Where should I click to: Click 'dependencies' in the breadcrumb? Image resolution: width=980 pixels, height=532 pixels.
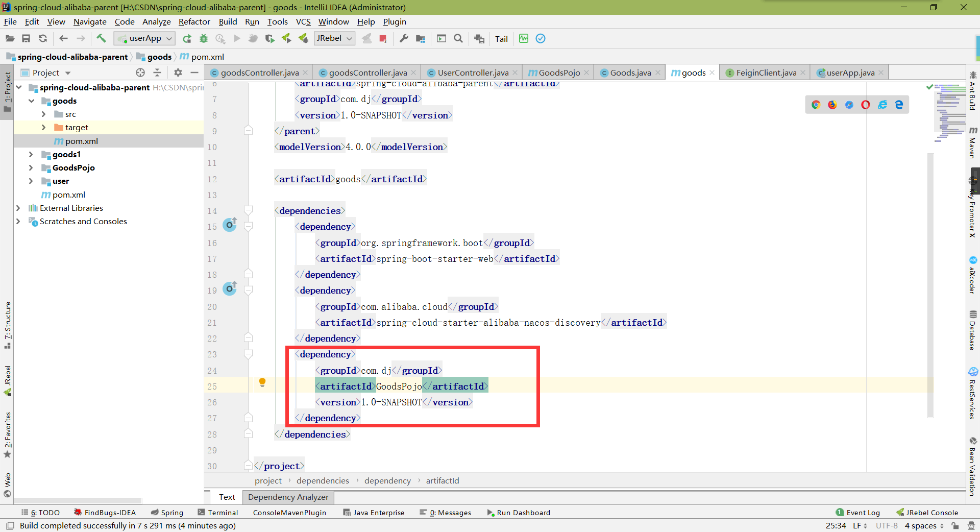(x=323, y=480)
